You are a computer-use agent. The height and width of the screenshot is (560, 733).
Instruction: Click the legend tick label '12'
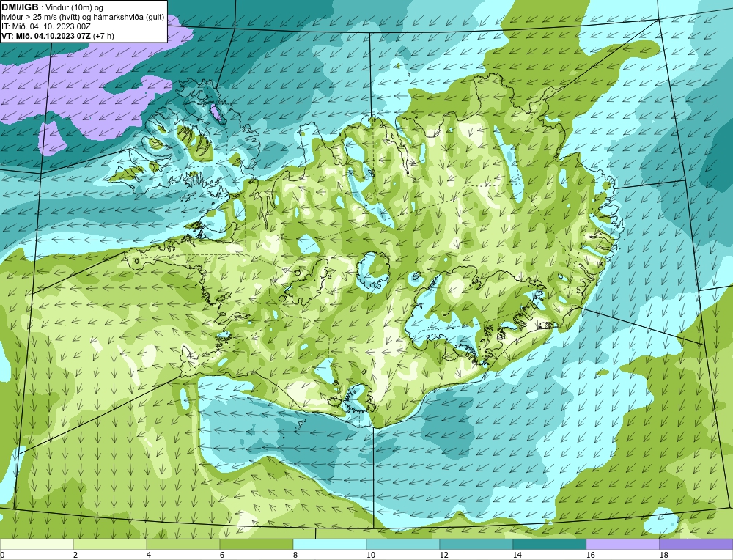click(443, 555)
